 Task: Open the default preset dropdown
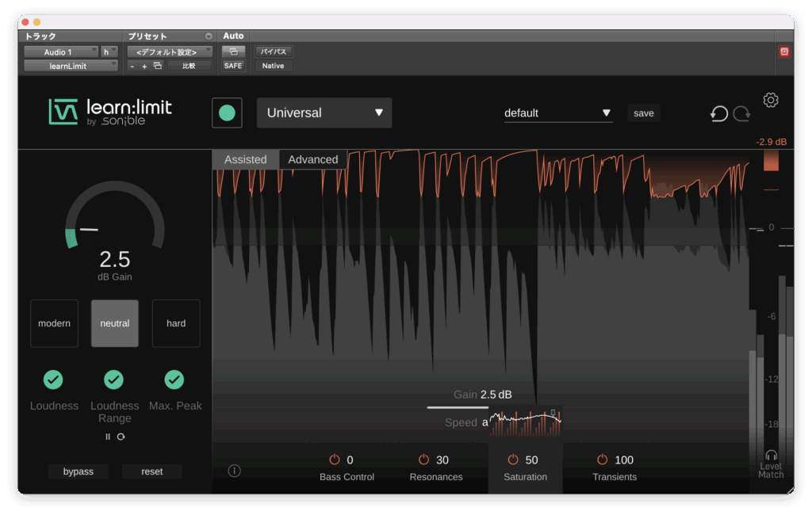558,113
